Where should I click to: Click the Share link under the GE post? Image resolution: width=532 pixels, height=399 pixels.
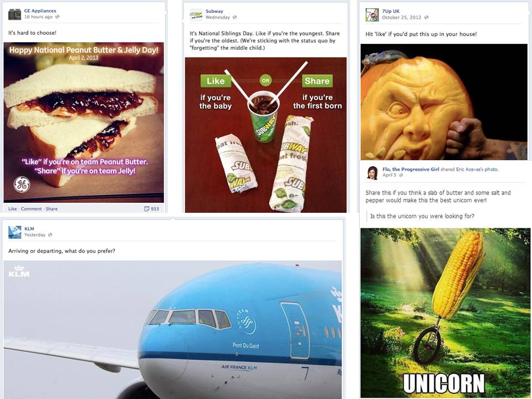tap(52, 209)
